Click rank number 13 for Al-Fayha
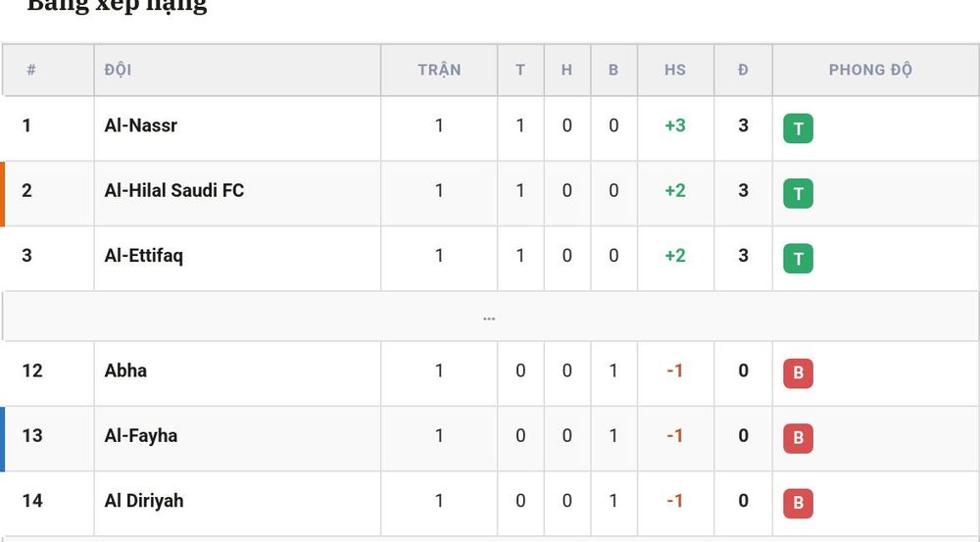Screen dimensions: 980x542 point(32,436)
